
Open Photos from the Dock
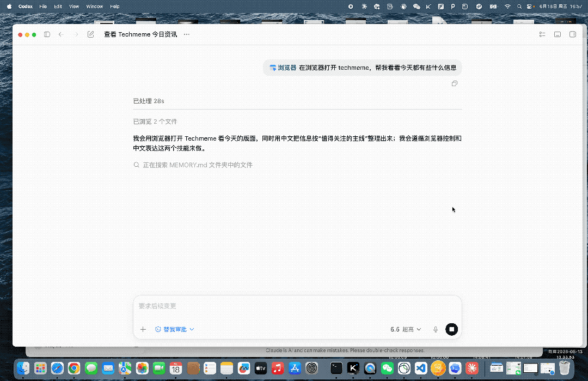point(142,368)
